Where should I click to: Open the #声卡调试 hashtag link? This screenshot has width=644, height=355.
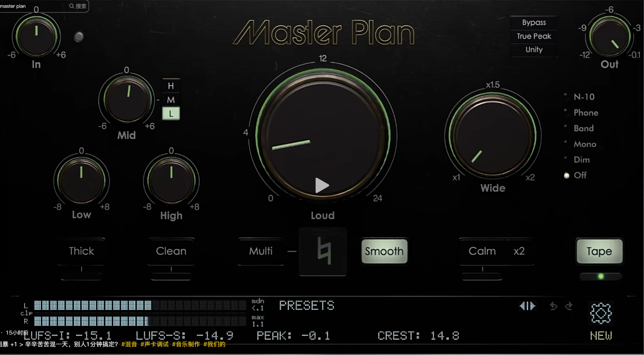coord(154,344)
